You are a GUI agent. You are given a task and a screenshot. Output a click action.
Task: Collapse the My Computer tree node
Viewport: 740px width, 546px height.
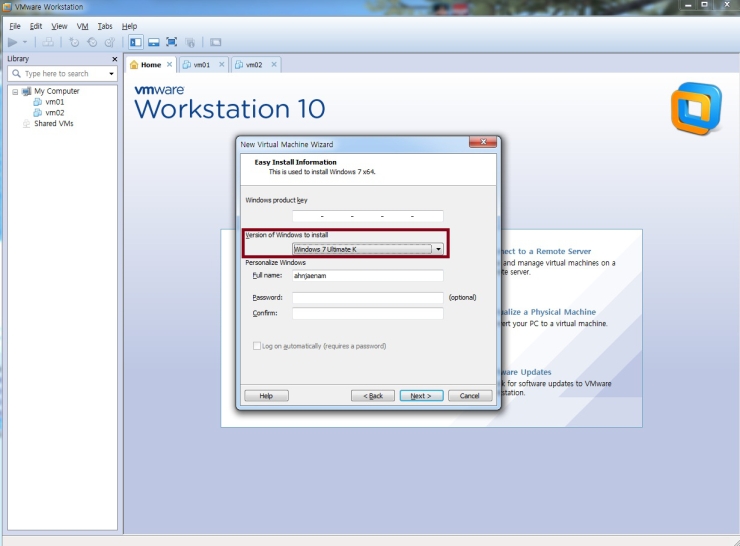(x=13, y=91)
